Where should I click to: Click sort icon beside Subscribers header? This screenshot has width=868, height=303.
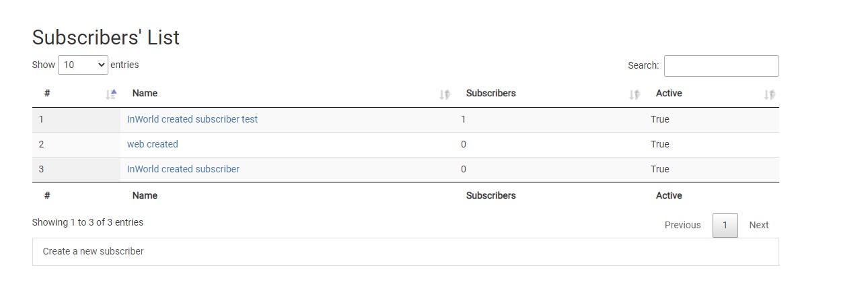635,95
